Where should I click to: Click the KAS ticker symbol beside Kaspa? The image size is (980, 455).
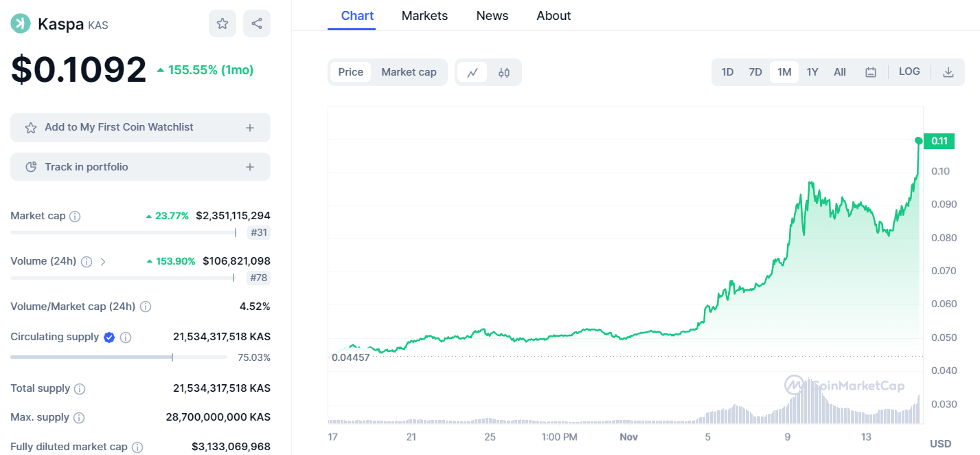[x=98, y=25]
